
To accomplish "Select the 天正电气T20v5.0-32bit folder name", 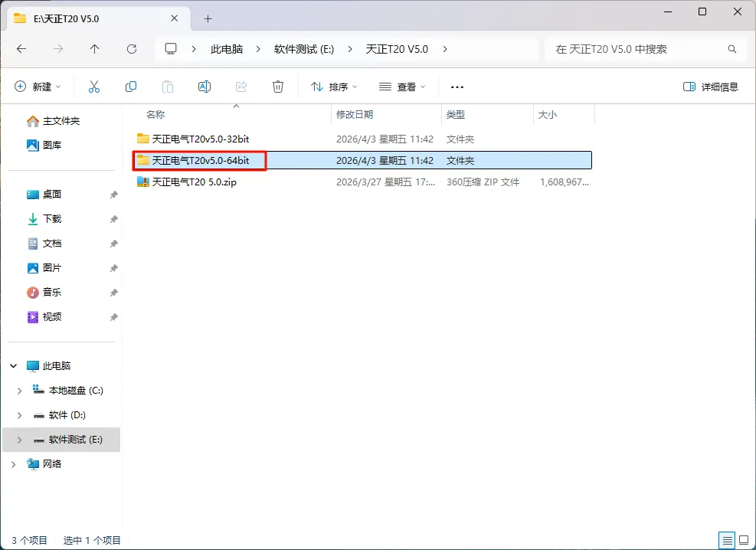I will (201, 139).
